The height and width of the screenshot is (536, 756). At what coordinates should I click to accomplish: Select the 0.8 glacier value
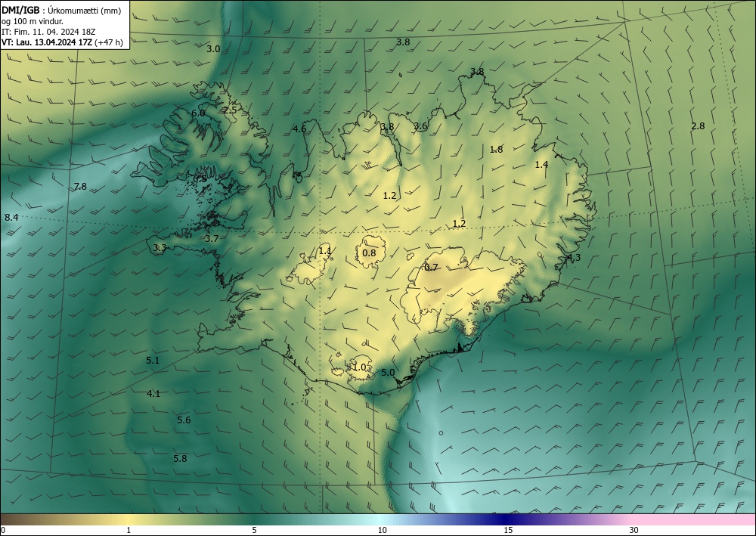click(x=369, y=253)
